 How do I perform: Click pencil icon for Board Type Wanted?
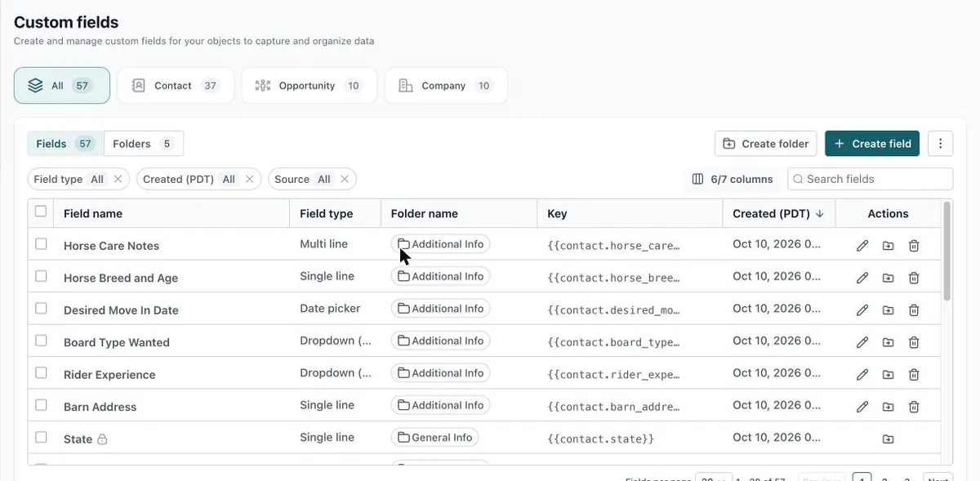pos(862,342)
